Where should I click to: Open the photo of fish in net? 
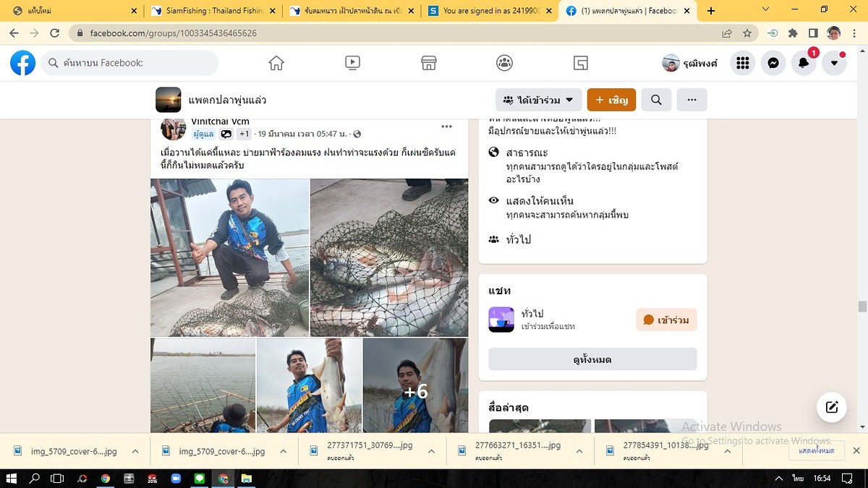tap(389, 257)
